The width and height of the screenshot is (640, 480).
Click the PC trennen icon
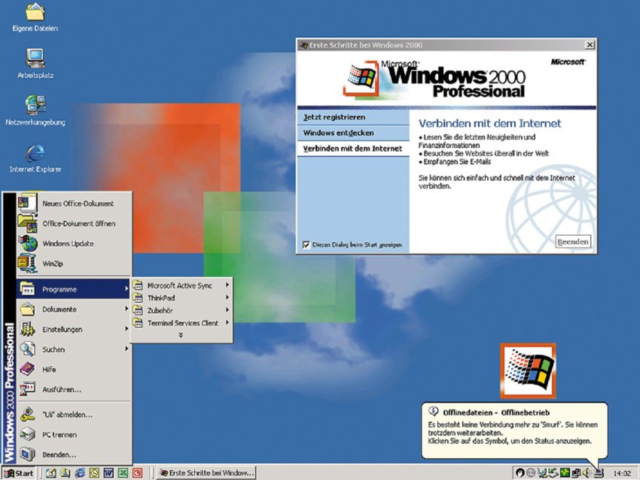pos(27,434)
